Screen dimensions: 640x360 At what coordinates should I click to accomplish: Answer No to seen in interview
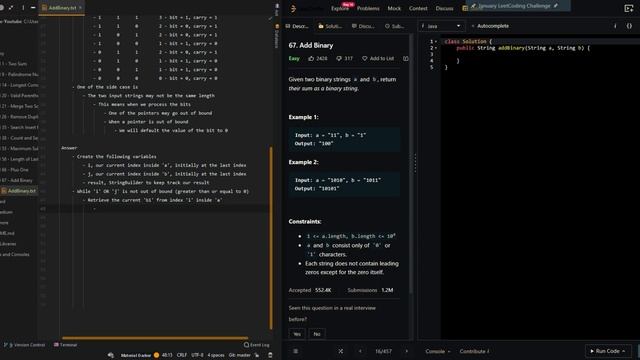click(317, 334)
